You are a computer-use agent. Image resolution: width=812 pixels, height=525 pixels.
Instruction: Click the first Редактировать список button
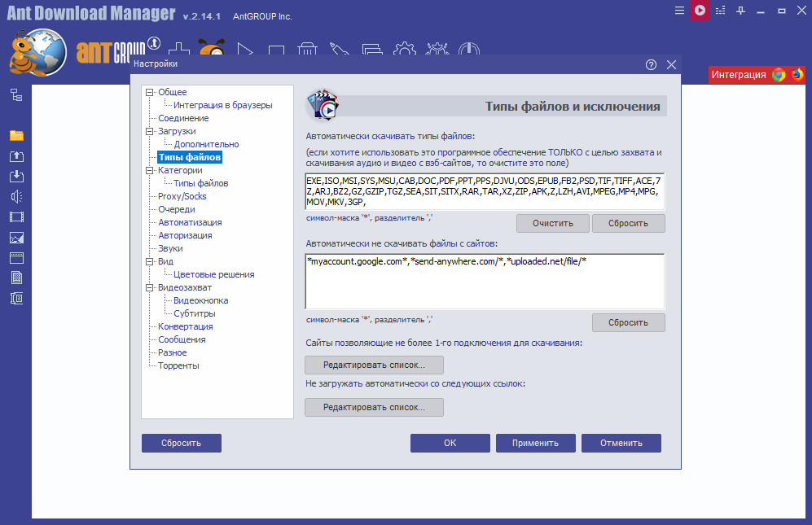coord(374,365)
